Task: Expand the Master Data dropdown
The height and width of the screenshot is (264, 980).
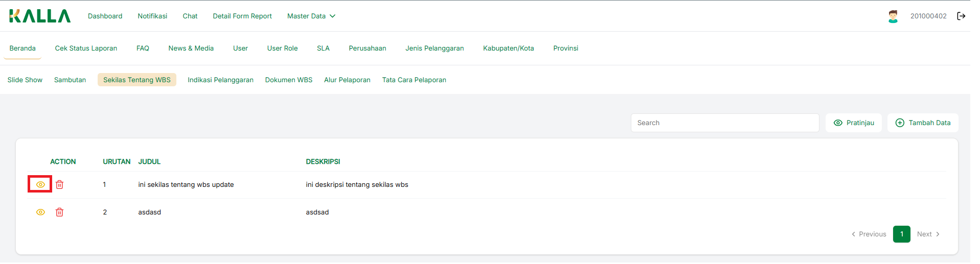Action: [311, 16]
